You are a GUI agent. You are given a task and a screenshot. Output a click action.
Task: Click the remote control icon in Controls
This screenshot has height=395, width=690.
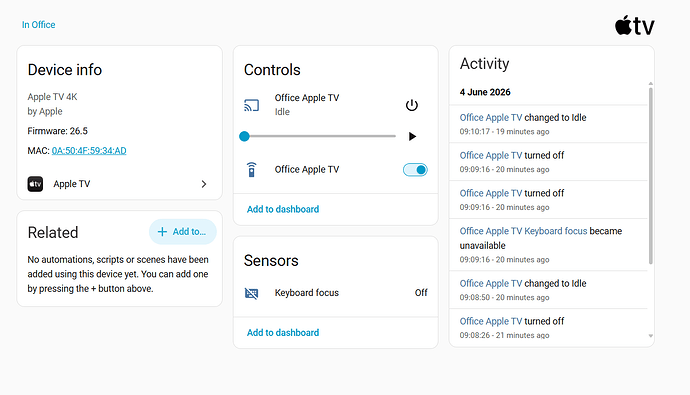pos(251,170)
